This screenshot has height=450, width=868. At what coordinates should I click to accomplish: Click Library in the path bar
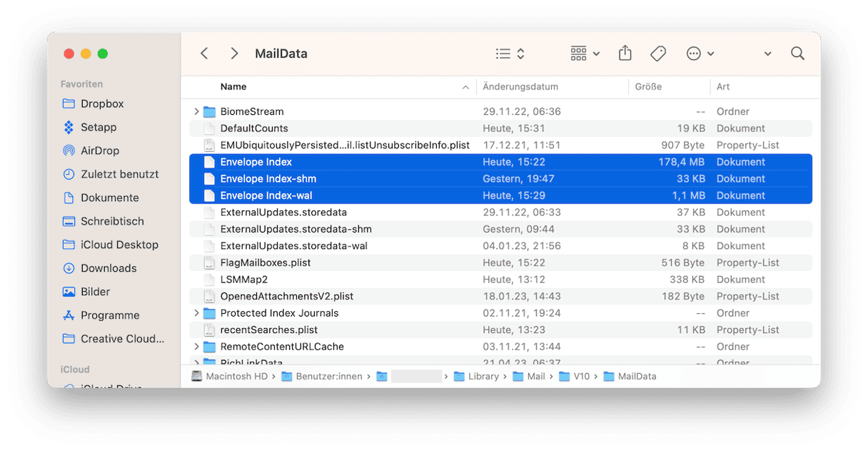[483, 377]
